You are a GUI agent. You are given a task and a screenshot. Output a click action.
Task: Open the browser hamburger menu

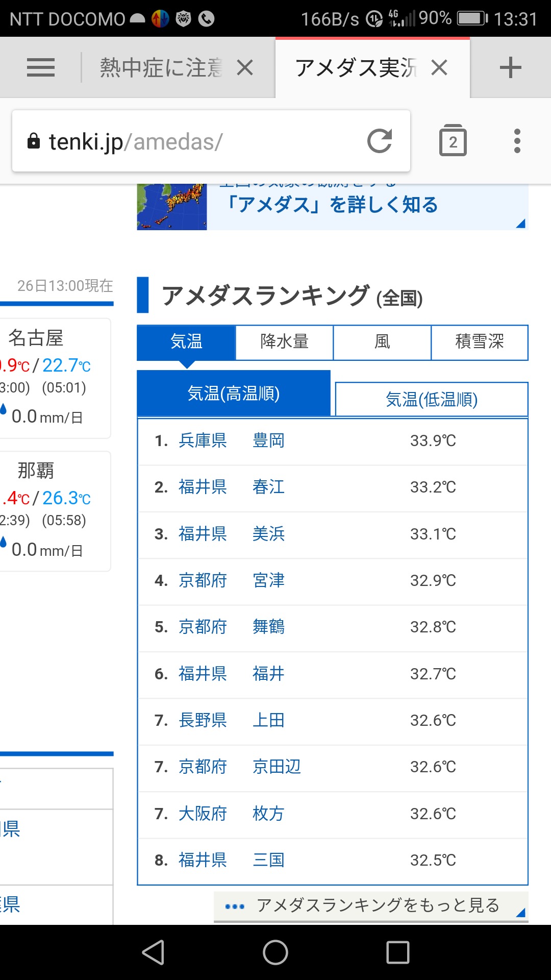pos(41,67)
